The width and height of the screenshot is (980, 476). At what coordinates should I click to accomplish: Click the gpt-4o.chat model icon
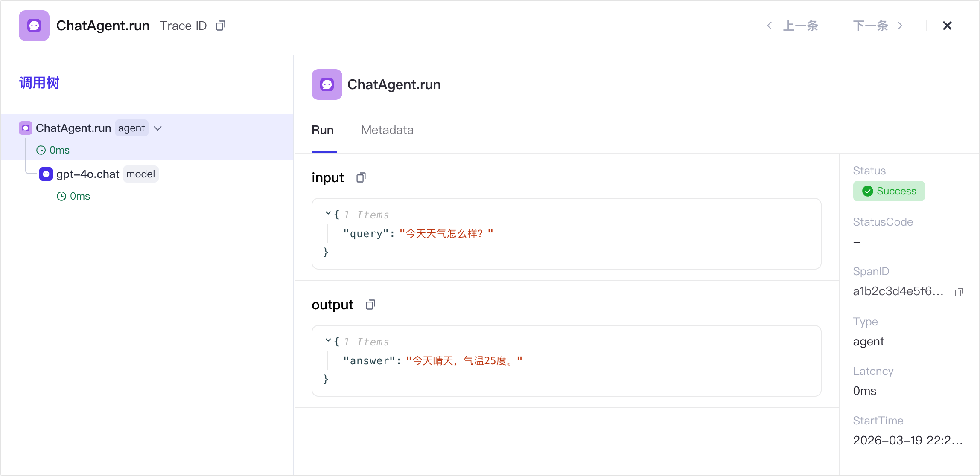point(46,174)
